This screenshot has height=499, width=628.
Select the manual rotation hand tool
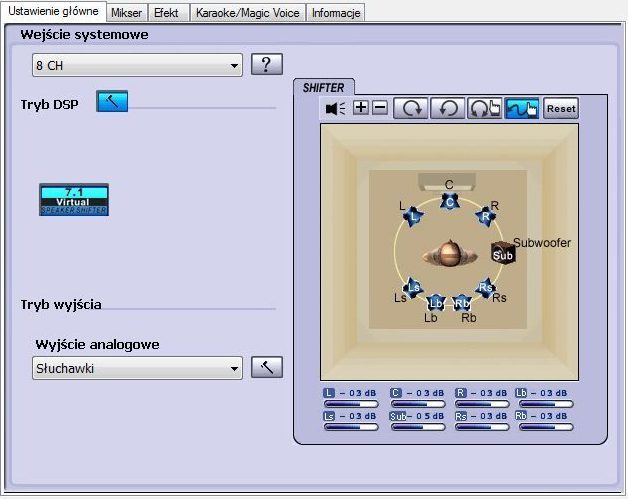point(484,108)
